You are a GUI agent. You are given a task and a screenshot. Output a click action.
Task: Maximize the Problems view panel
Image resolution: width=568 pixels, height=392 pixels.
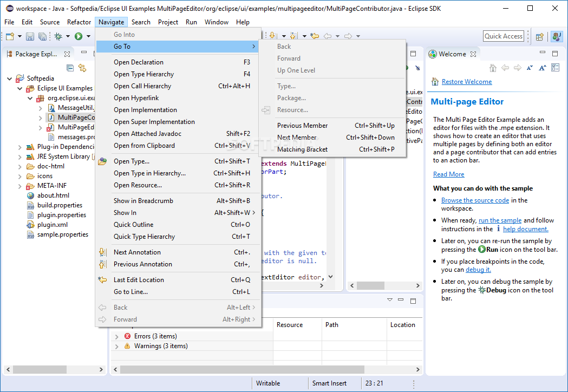click(413, 300)
